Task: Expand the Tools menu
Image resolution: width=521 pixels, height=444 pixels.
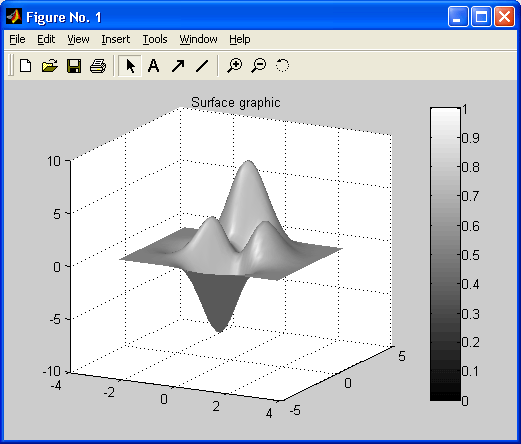Action: 155,39
